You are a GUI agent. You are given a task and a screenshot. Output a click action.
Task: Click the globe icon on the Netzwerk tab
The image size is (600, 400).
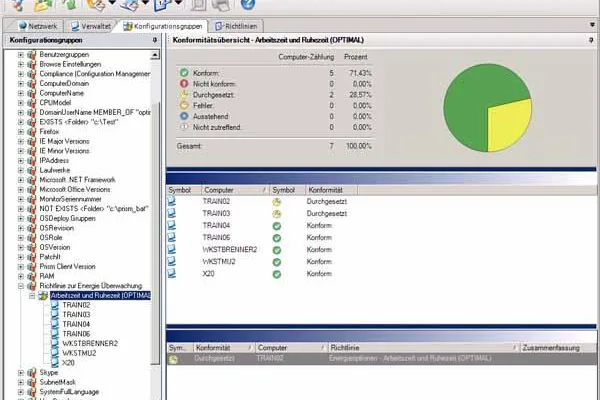(23, 26)
